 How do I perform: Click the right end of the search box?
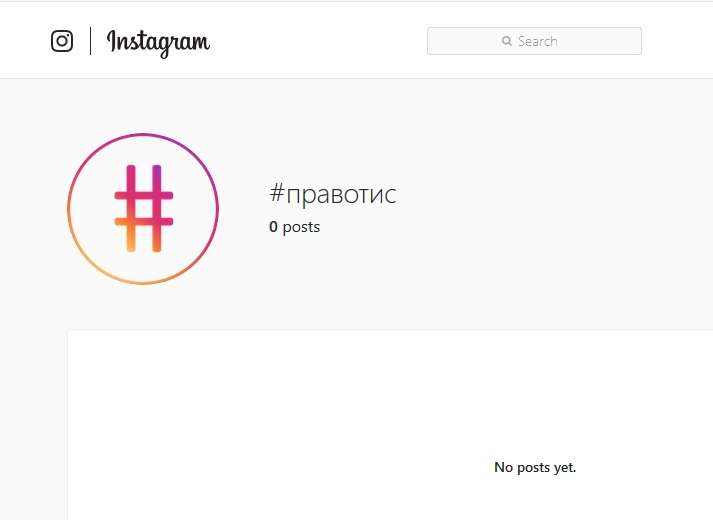pyautogui.click(x=630, y=41)
